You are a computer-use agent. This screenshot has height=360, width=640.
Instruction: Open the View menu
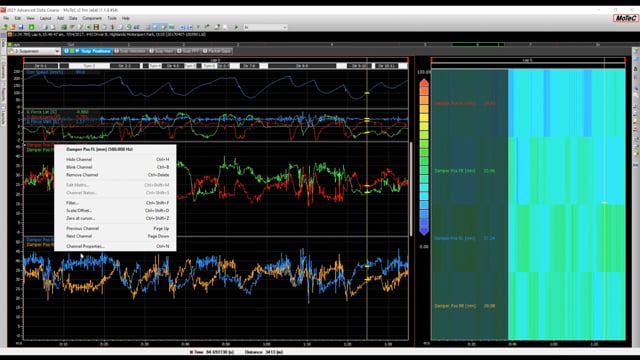coord(30,18)
